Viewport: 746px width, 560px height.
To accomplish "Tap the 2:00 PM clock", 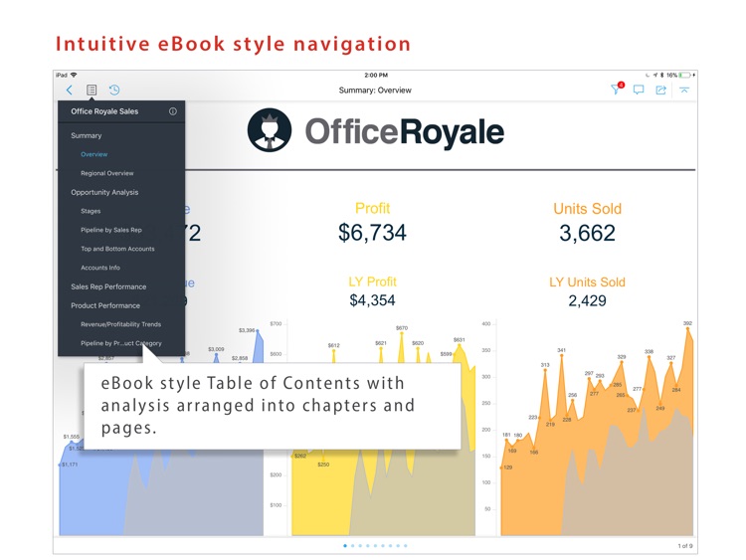I will tap(376, 76).
